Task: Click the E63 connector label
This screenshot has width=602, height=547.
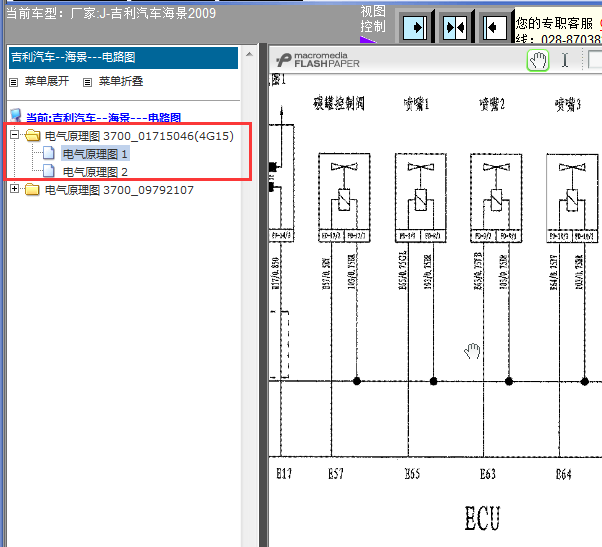Action: click(x=488, y=474)
